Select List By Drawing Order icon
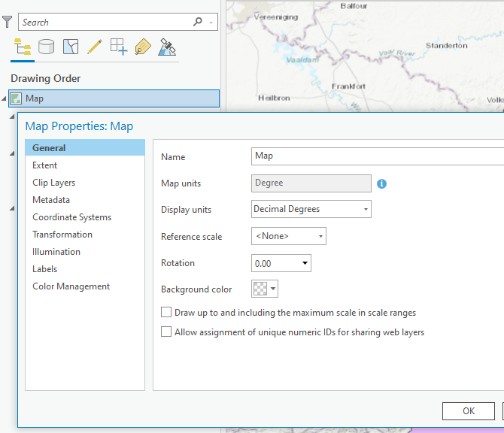Image resolution: width=504 pixels, height=433 pixels. 23,47
